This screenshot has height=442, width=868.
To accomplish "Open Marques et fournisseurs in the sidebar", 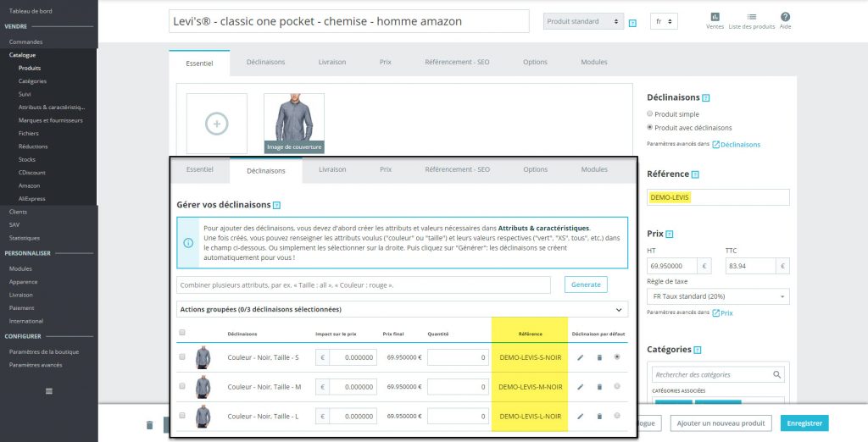I will pyautogui.click(x=50, y=120).
